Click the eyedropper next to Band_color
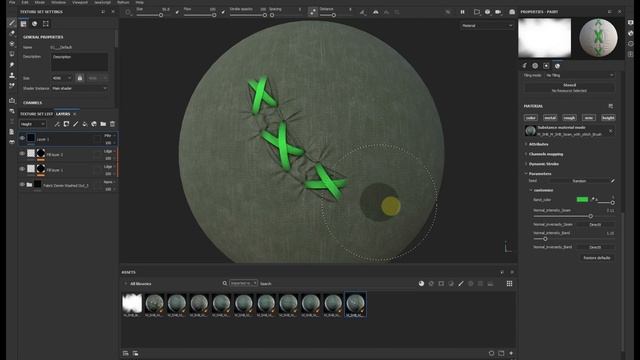 (593, 199)
